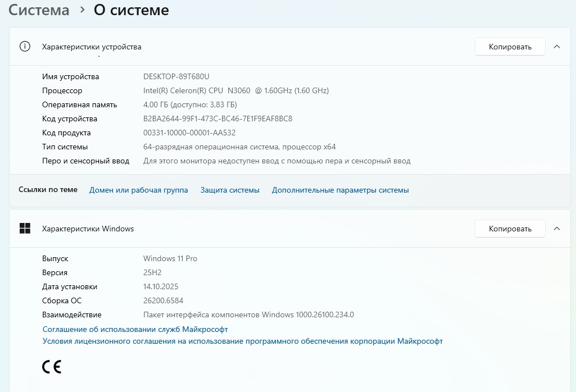
Task: Click the Выпуск label
Action: [x=55, y=258]
